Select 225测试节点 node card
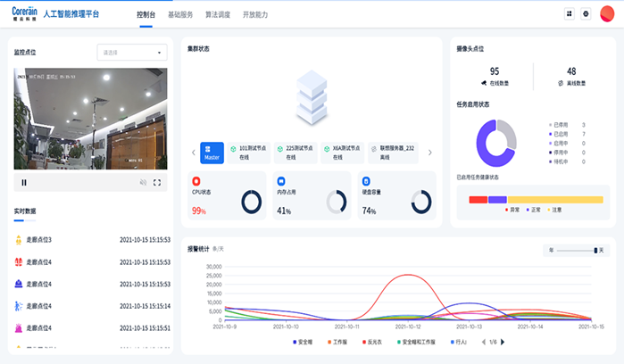Viewport: 624px width, 364px height. (x=295, y=153)
